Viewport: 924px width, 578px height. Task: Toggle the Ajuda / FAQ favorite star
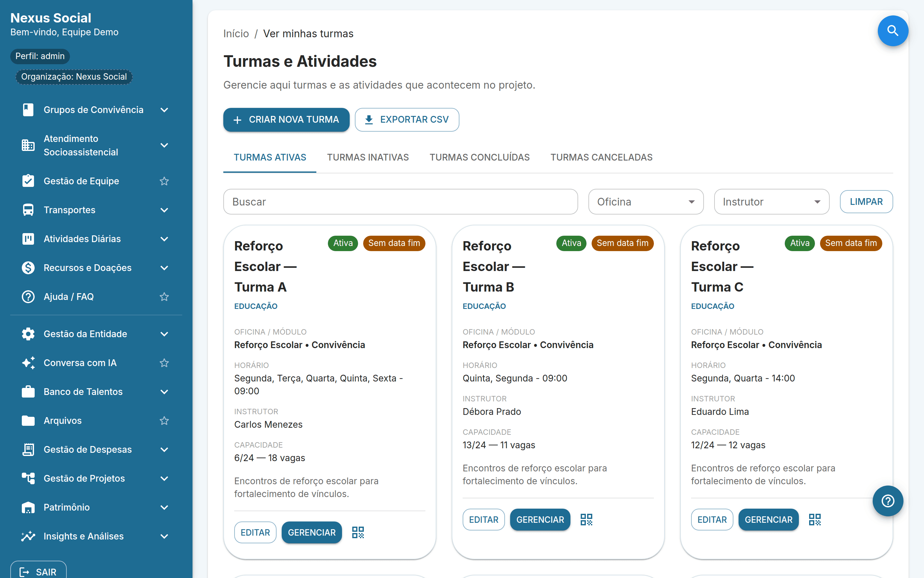(x=164, y=297)
